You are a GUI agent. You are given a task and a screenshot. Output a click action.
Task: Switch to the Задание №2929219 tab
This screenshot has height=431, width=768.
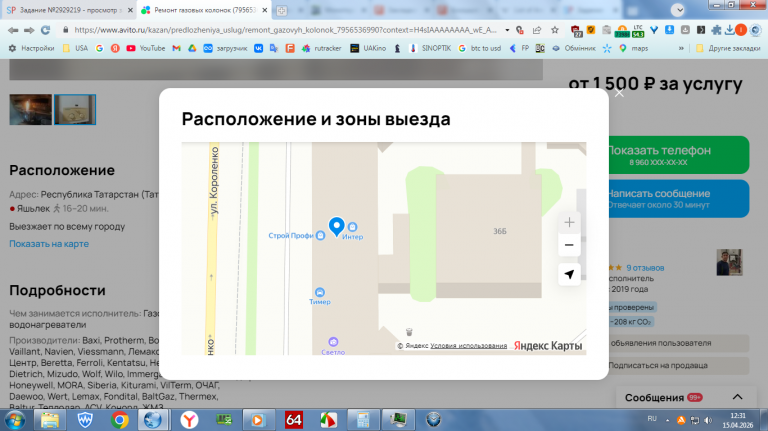[x=69, y=10]
